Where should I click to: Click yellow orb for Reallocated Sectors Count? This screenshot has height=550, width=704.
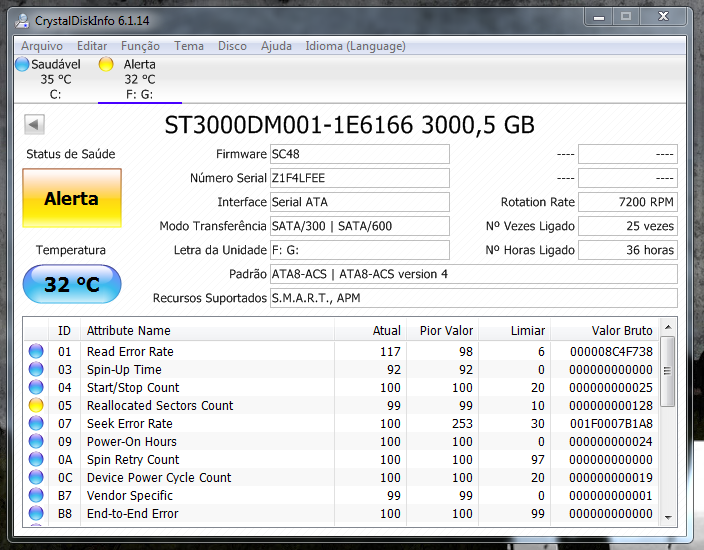[x=36, y=405]
